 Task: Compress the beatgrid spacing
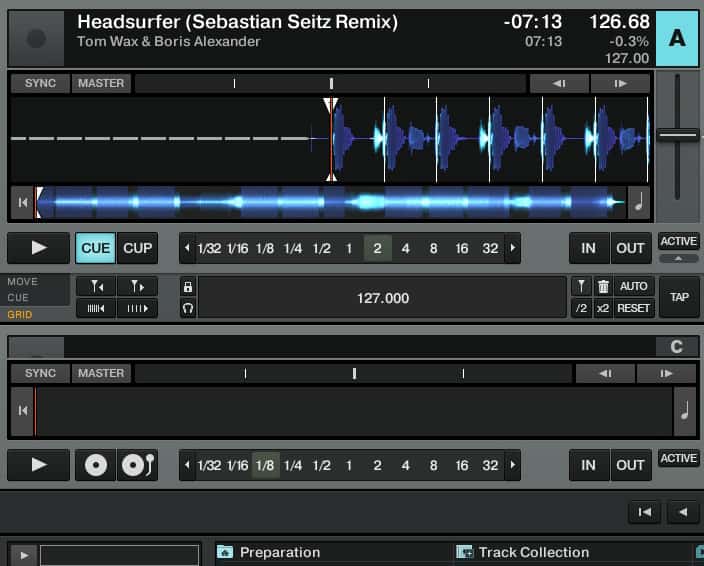point(97,308)
